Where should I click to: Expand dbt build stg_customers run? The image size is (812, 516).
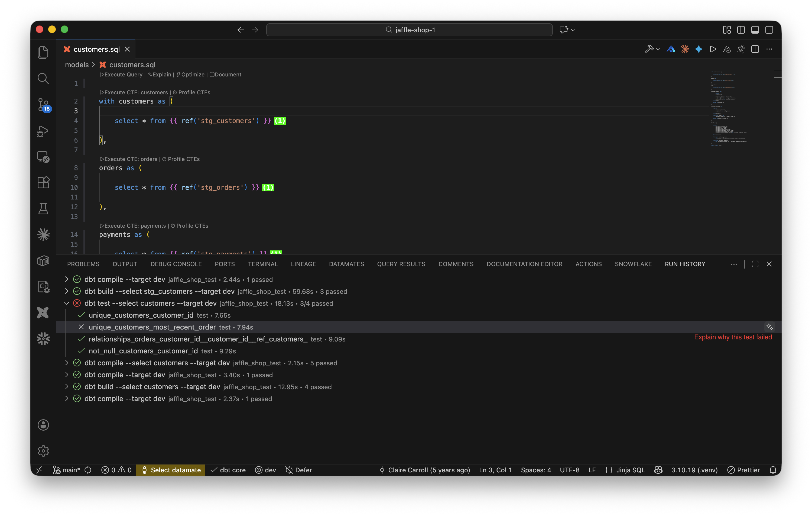point(66,291)
